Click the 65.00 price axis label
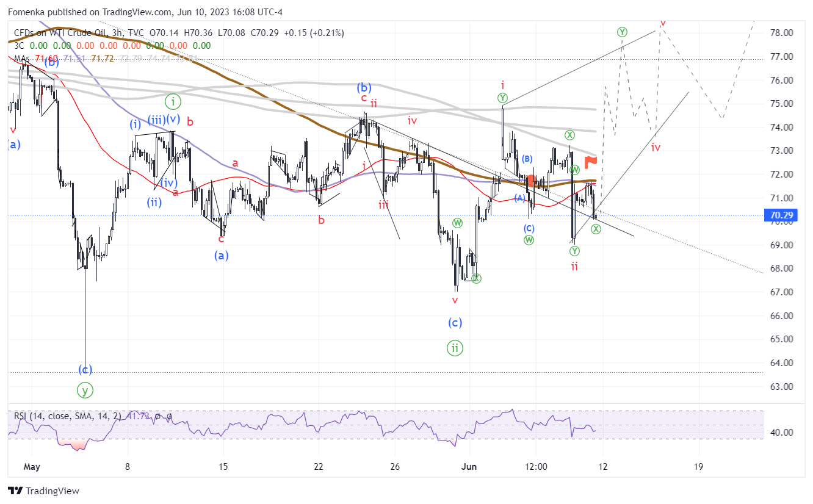Viewport: 813px width, 504px height. point(782,339)
